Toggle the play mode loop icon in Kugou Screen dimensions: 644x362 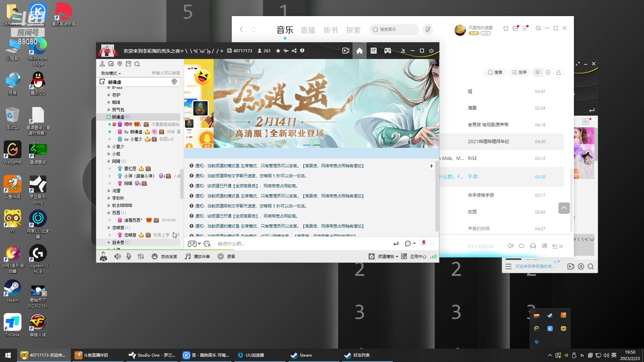[522, 246]
